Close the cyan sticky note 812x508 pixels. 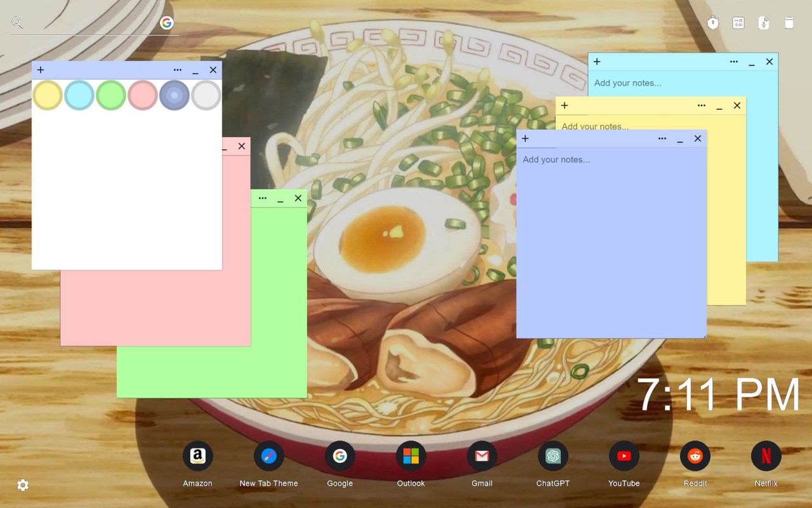[x=769, y=62]
